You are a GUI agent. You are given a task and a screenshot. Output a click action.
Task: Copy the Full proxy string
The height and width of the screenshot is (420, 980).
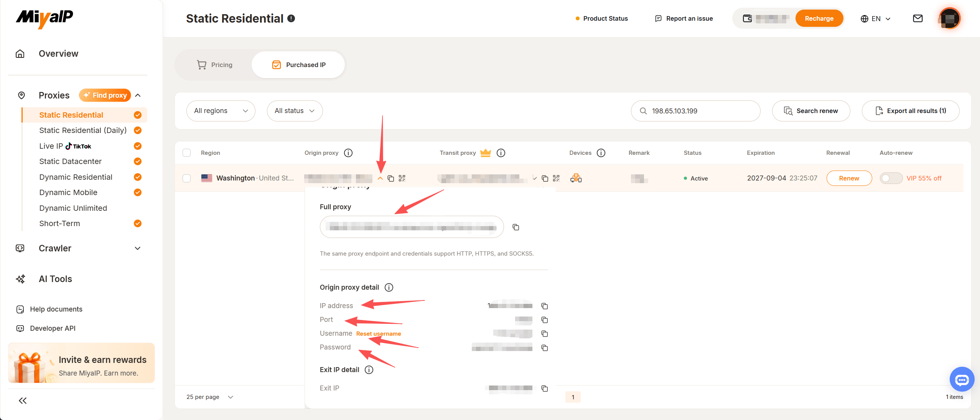click(516, 227)
